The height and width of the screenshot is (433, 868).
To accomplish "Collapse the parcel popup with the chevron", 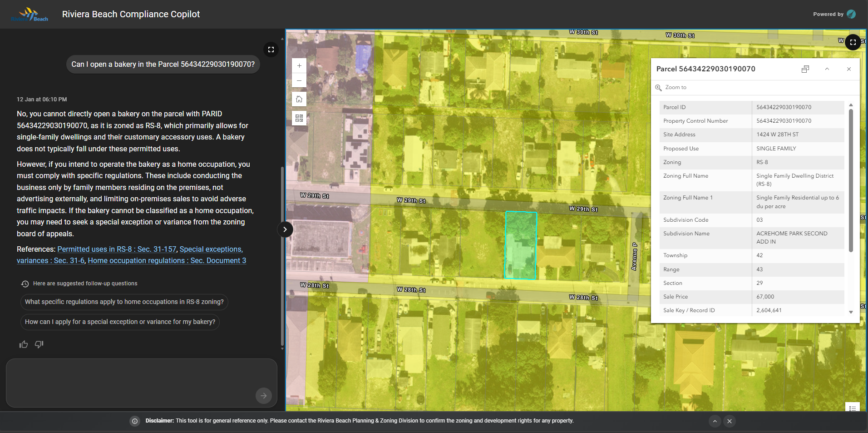I will pyautogui.click(x=827, y=69).
